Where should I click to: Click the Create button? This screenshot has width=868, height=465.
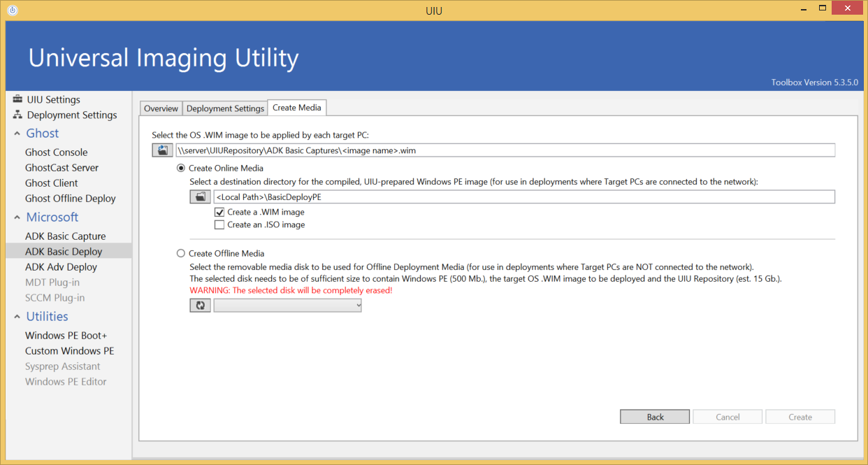800,417
